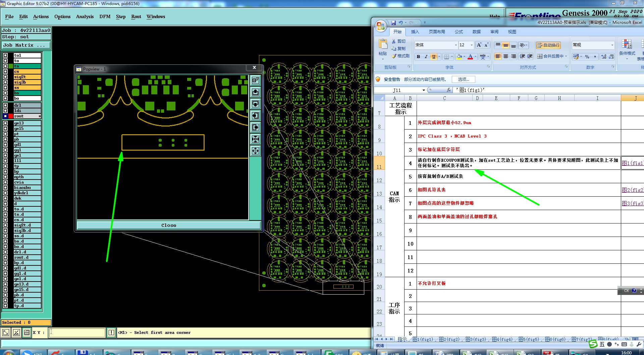
Task: Toggle visibility checkbox for layer npth
Action: click(x=5, y=177)
